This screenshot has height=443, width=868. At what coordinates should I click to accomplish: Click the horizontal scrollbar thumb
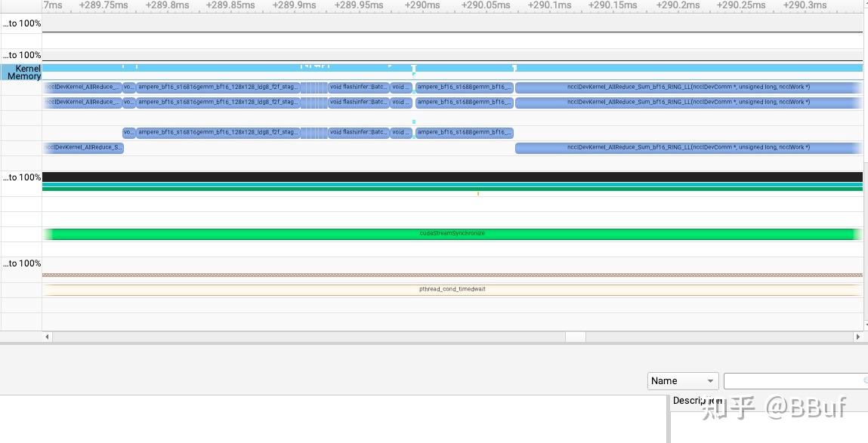pos(576,337)
